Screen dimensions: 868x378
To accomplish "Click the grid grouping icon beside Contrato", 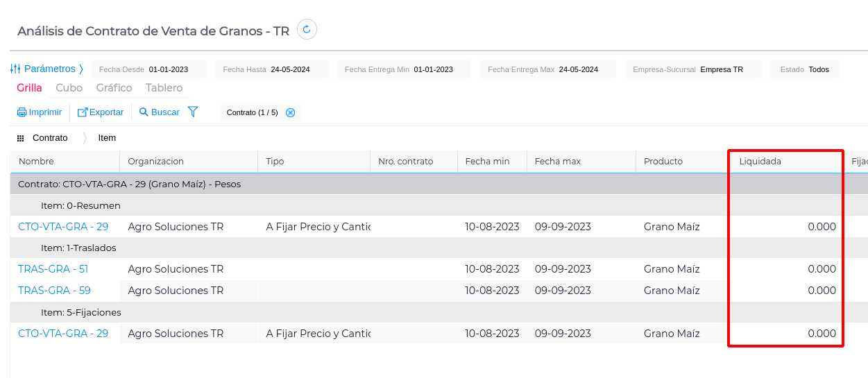I will pos(20,138).
